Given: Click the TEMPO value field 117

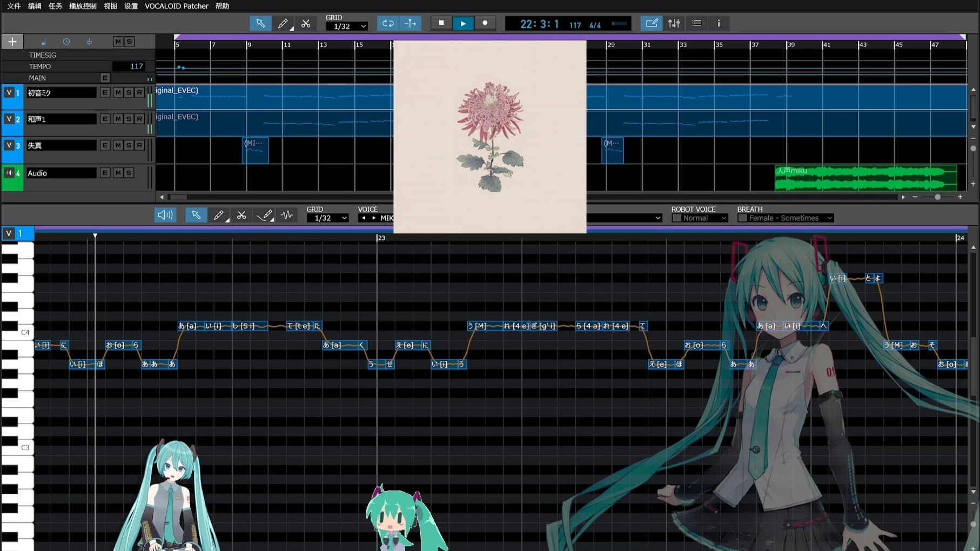Looking at the screenshot, I should coord(129,66).
